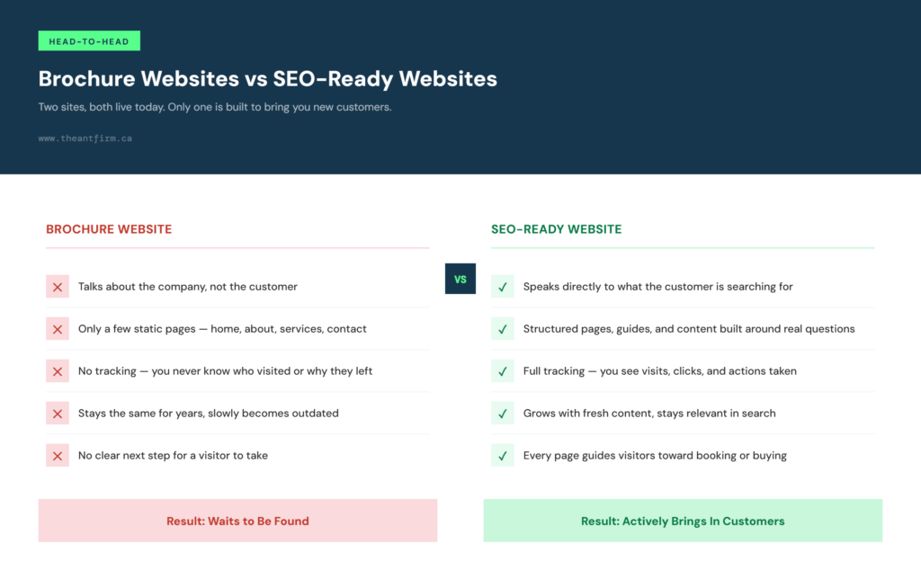921x588 pixels.
Task: Click the red X beside 'Stays the same for years'
Action: click(58, 414)
